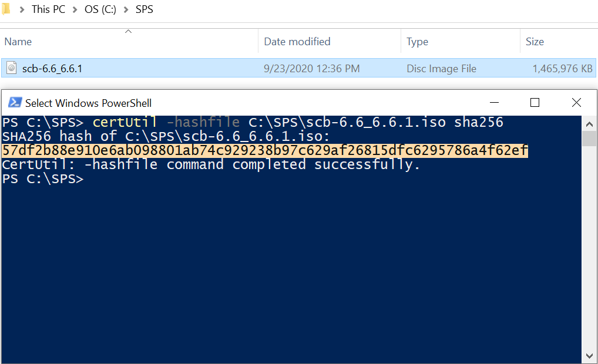Go to OS (C:) in the breadcrumb
Screen dimensions: 598x364
click(x=100, y=9)
